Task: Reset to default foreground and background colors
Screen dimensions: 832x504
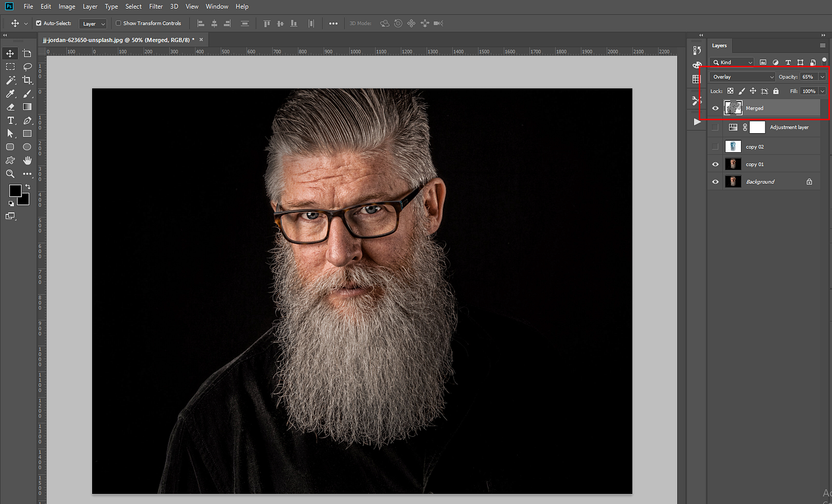Action: (11, 203)
